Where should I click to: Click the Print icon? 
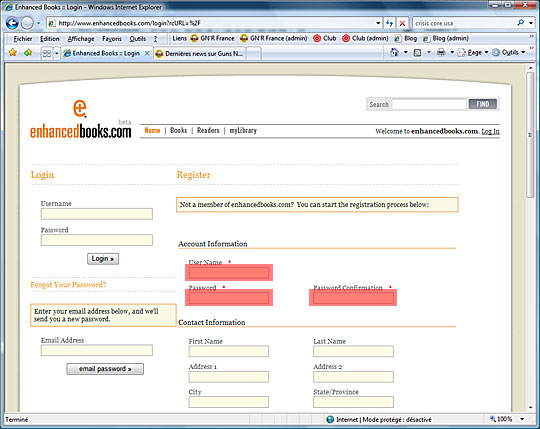[x=441, y=52]
